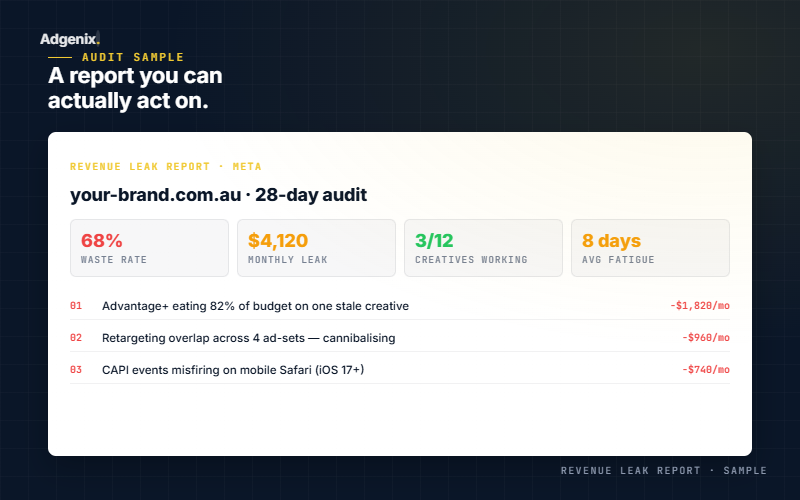Click the -$1,820/mo amount
This screenshot has height=500, width=800.
700,306
